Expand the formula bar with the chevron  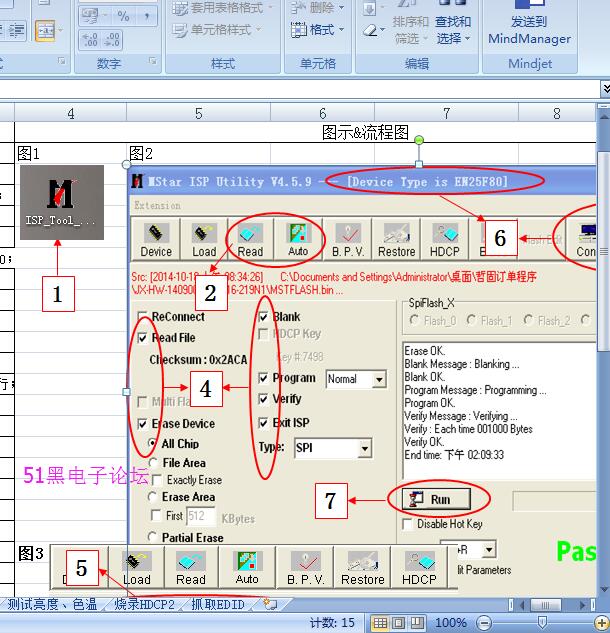click(605, 89)
